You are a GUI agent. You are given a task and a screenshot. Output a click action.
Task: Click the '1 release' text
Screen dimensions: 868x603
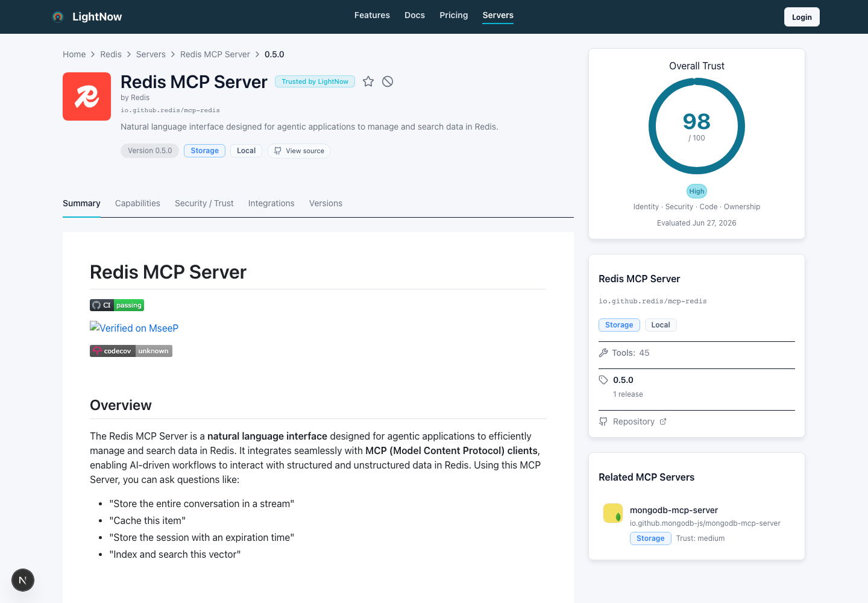pyautogui.click(x=628, y=394)
